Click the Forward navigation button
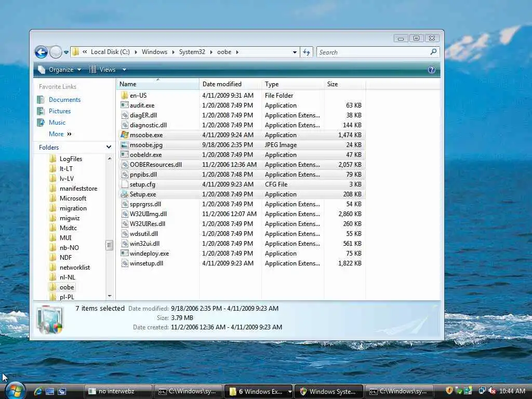 click(x=56, y=52)
